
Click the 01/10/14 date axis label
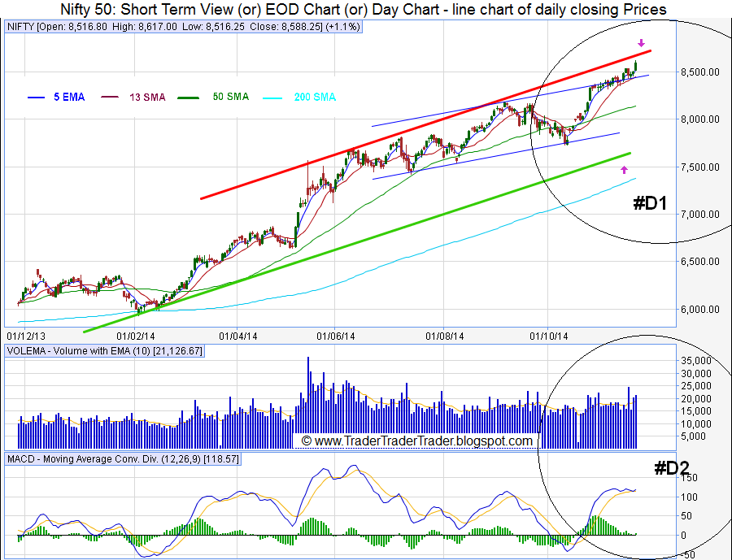(x=549, y=336)
